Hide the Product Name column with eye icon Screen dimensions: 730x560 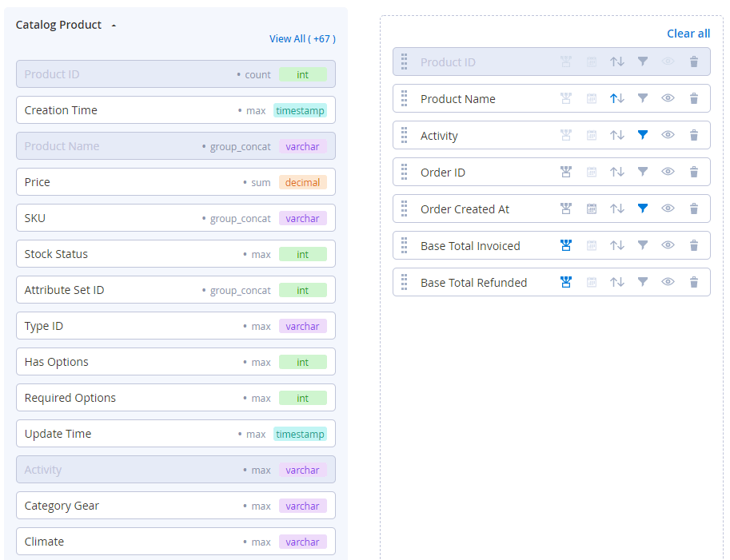click(668, 99)
